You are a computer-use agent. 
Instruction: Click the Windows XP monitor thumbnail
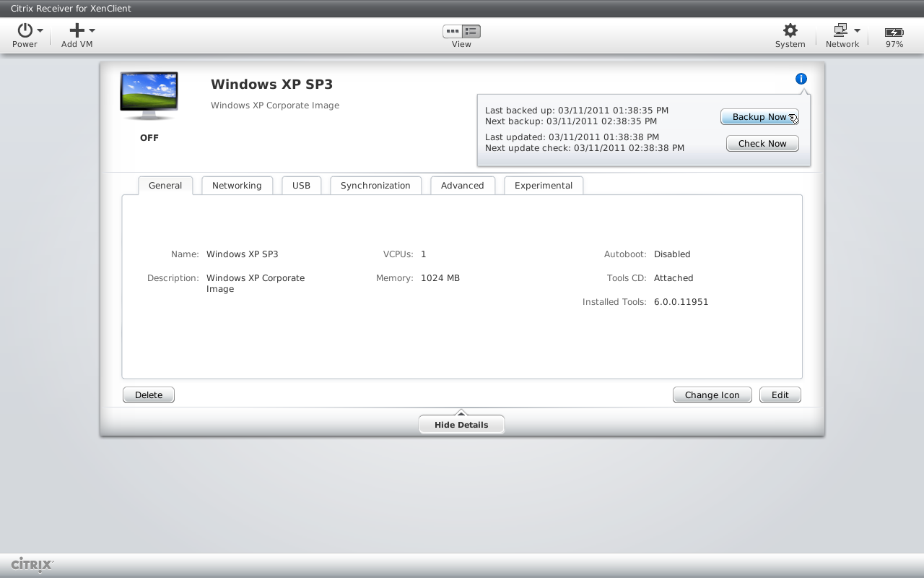pos(149,95)
